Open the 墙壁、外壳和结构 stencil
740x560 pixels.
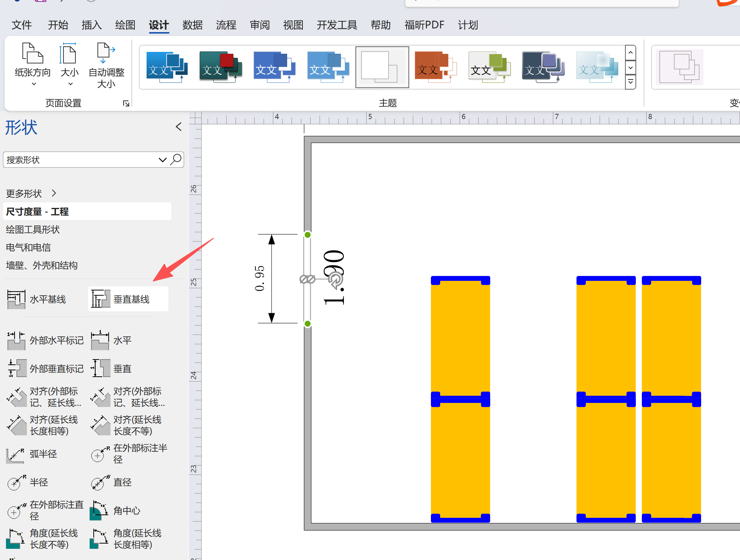point(42,265)
